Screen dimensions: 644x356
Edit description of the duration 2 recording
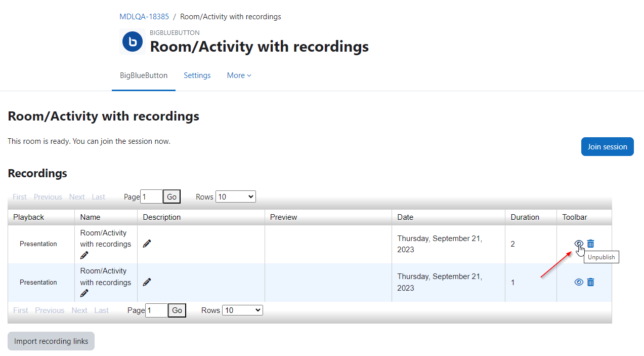tap(147, 244)
